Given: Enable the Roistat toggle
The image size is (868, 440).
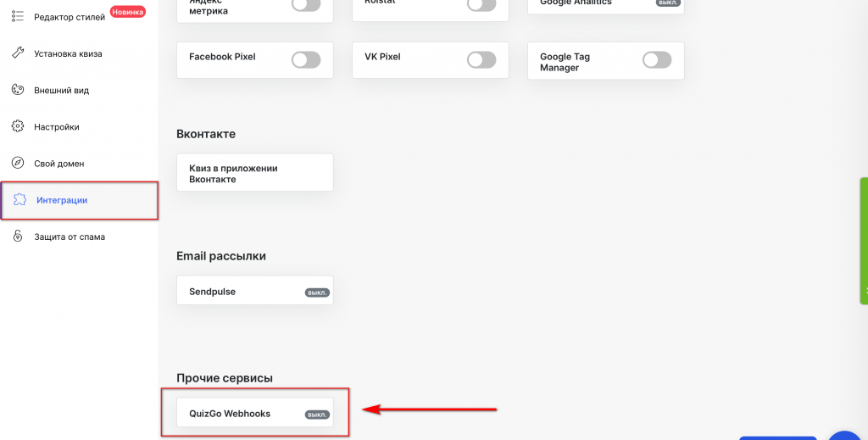Looking at the screenshot, I should [481, 3].
